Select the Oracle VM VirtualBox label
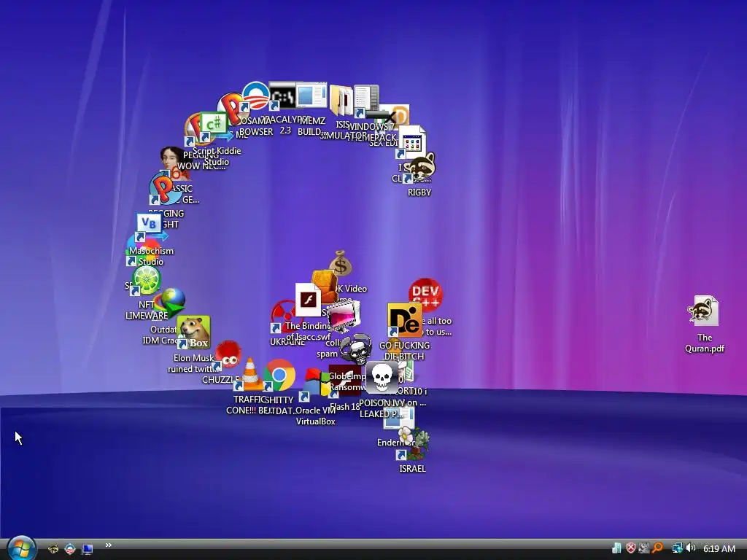The width and height of the screenshot is (747, 560). pos(315,416)
